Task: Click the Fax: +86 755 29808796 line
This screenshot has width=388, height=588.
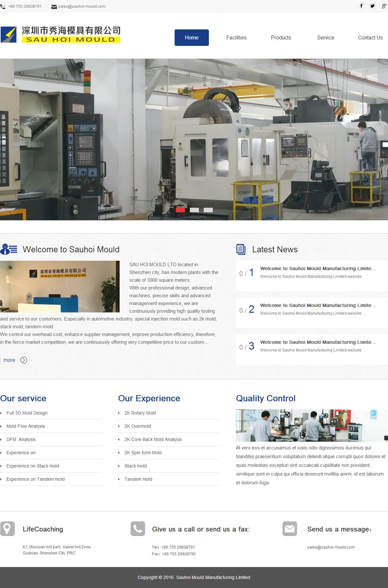Action: (x=174, y=554)
